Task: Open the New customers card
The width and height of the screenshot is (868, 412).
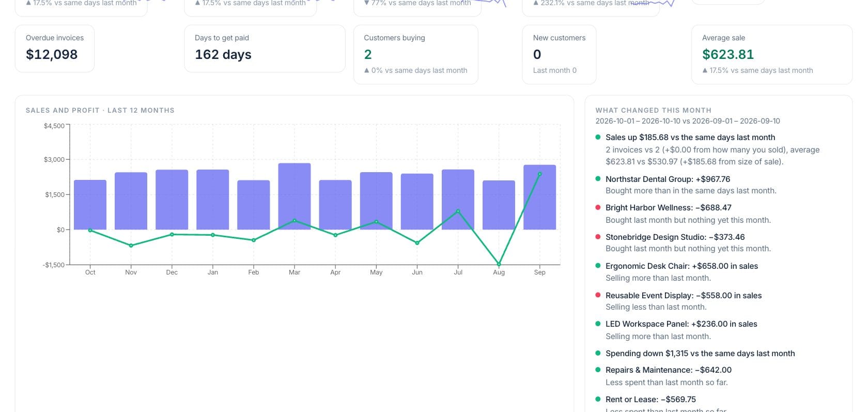Action: pos(559,54)
